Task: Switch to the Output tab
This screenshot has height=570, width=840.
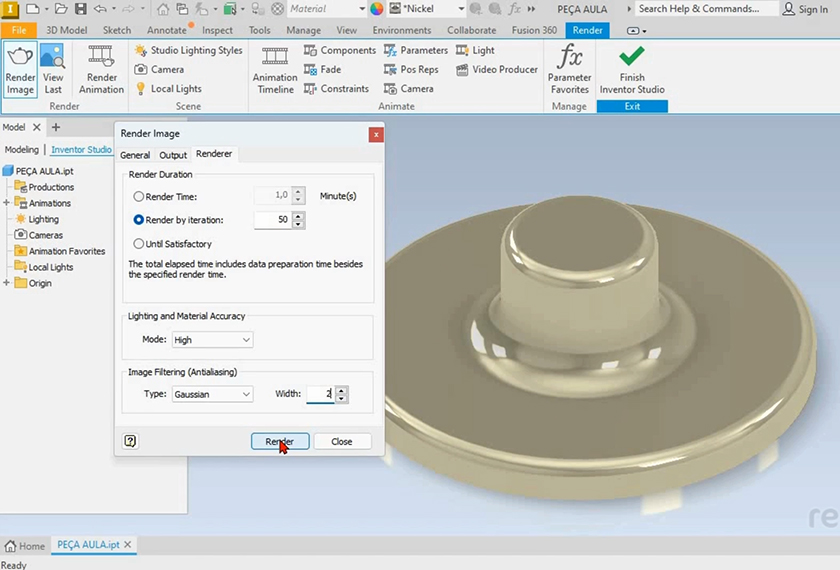Action: pos(173,155)
